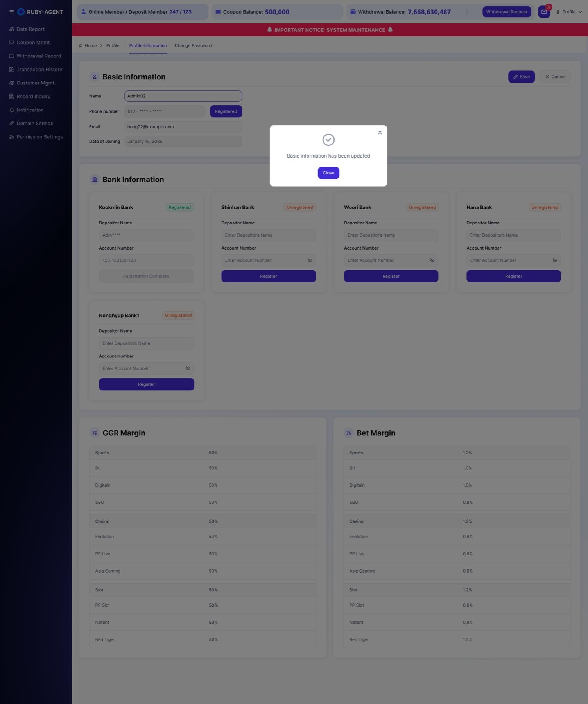
Task: Toggle Hana Bank account number visibility
Action: 555,260
